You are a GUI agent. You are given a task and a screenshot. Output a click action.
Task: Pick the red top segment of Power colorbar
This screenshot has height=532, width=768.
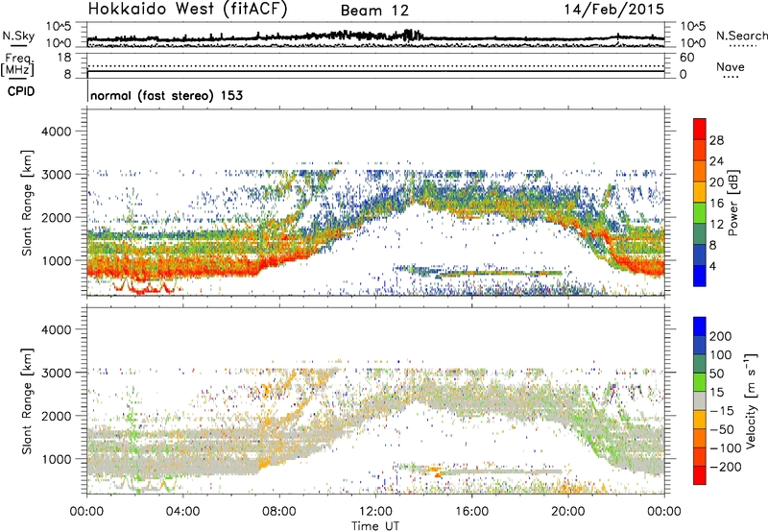click(700, 130)
